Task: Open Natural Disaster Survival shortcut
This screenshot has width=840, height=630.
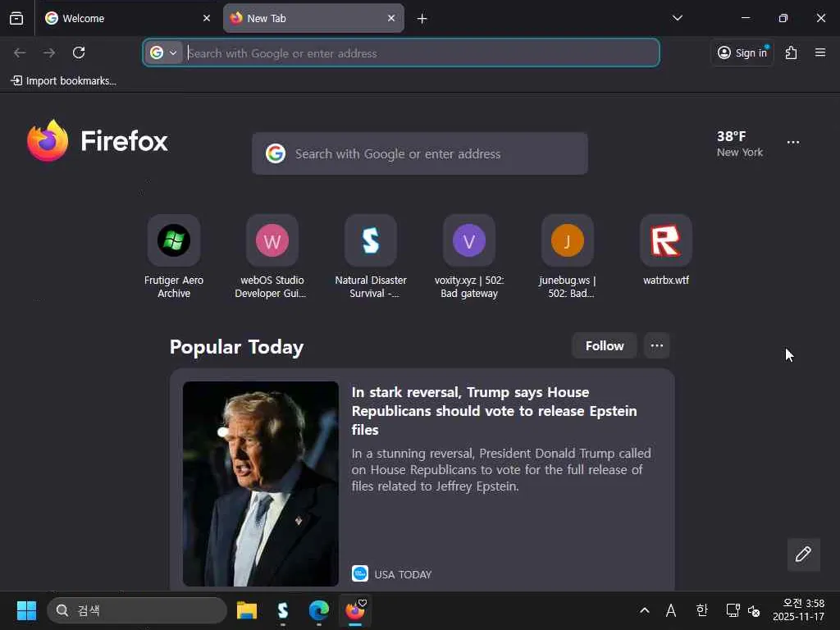Action: point(371,257)
